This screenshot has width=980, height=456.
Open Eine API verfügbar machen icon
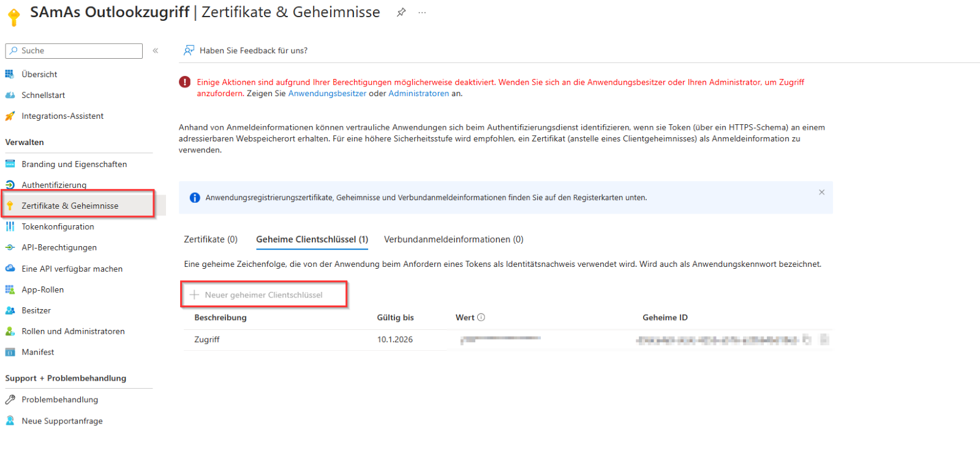click(x=10, y=268)
